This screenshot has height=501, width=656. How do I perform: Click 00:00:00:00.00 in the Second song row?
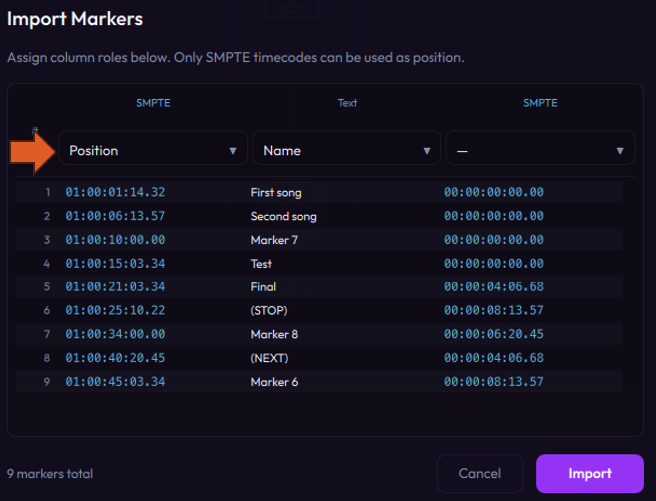click(x=494, y=216)
